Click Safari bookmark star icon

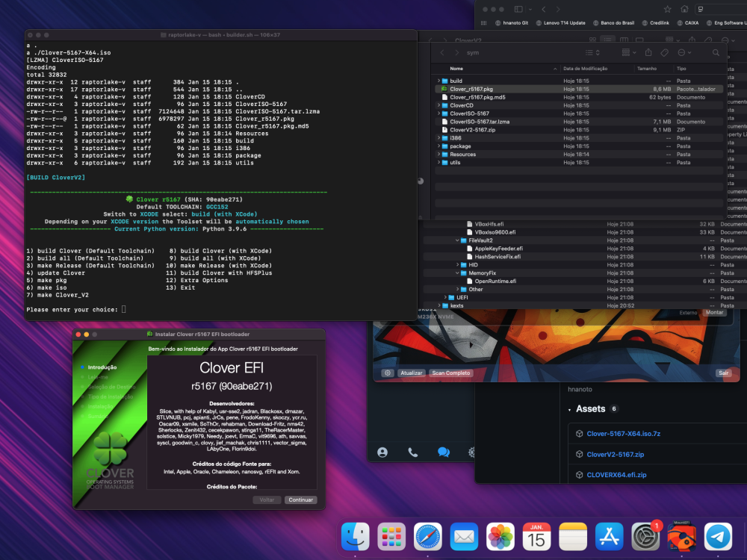point(667,9)
